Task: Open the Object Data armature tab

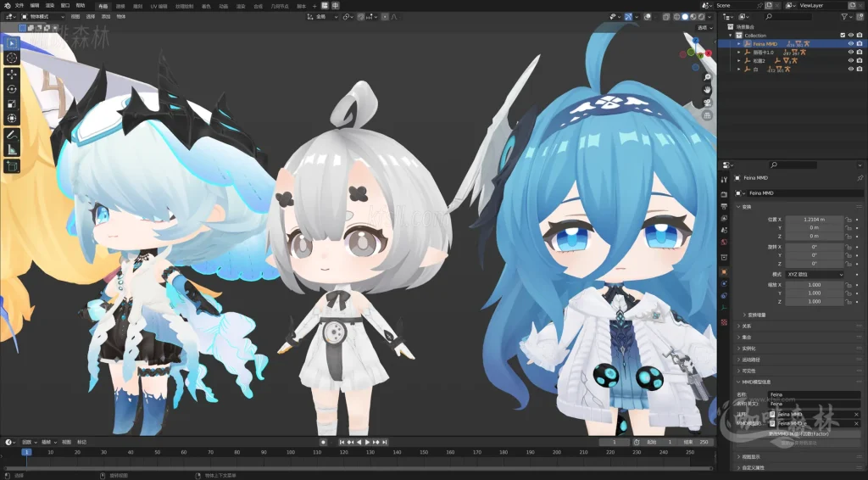Action: point(724,308)
